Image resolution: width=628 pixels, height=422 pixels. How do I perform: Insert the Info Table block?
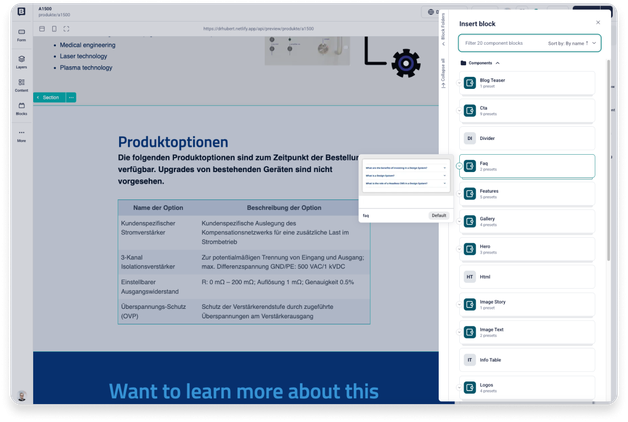(527, 360)
